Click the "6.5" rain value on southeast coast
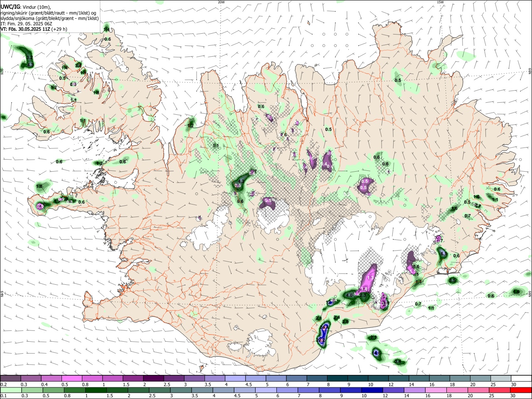The height and width of the screenshot is (399, 532). point(443,254)
